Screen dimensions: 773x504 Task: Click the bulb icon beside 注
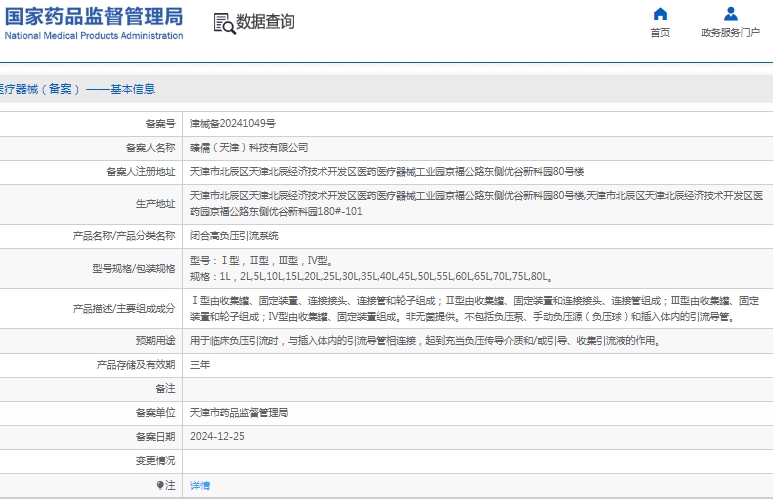pos(160,485)
